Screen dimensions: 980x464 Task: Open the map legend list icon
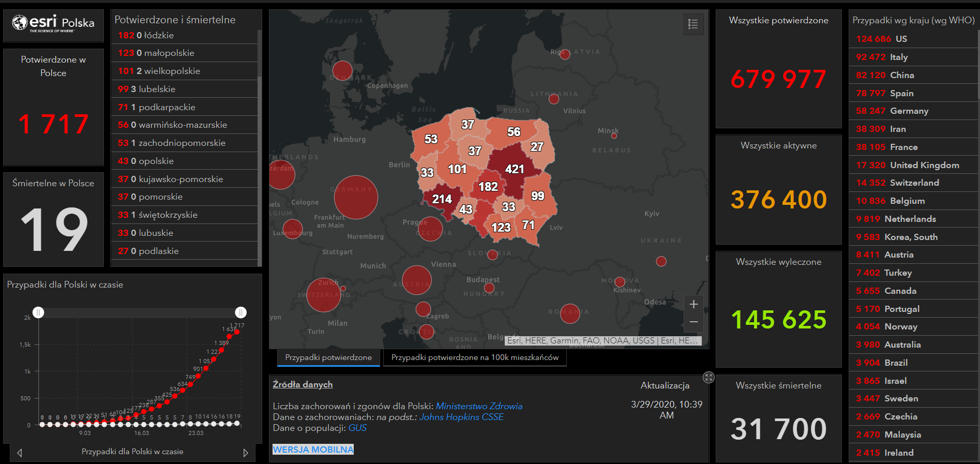[x=693, y=24]
